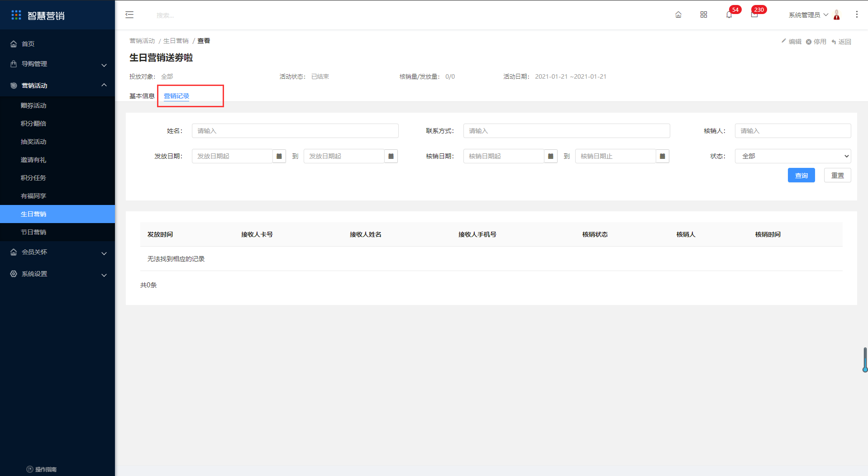Open 操作指南 link in sidebar footer
This screenshot has height=476, width=868.
(46, 469)
